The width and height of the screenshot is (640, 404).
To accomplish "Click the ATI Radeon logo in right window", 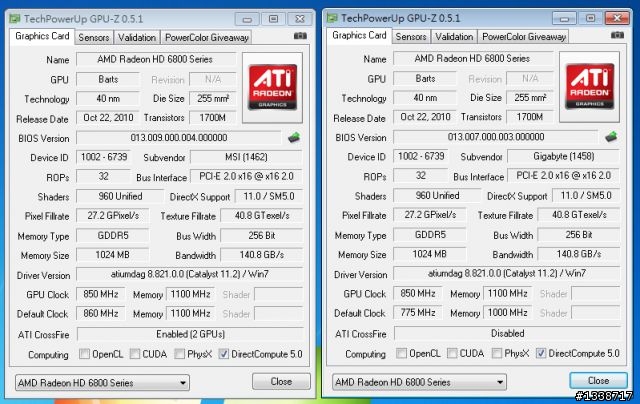I will (x=589, y=87).
